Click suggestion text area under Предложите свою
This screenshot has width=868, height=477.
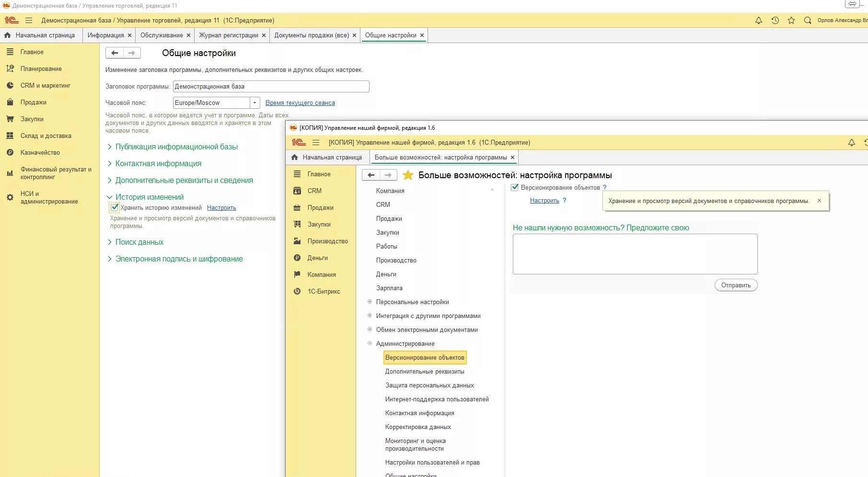tap(635, 254)
